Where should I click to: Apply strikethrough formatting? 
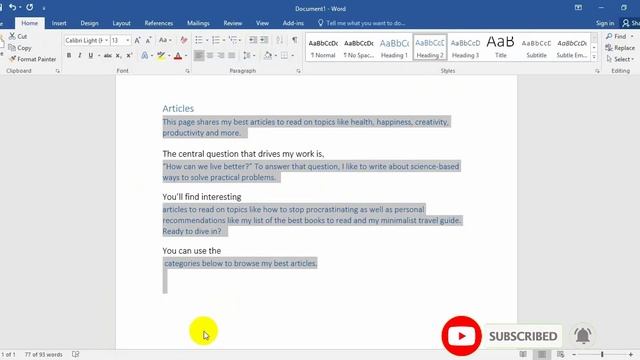point(107,56)
